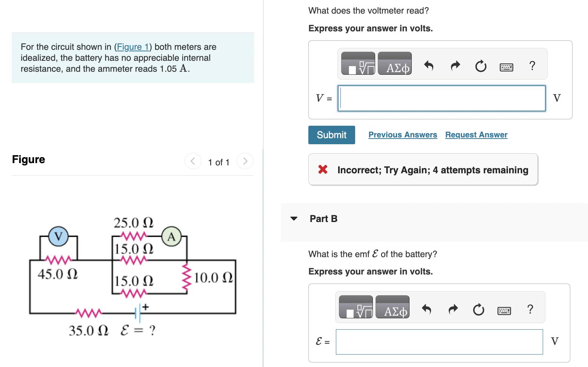588x367 pixels.
Task: Submit the Part A answer
Action: click(331, 135)
